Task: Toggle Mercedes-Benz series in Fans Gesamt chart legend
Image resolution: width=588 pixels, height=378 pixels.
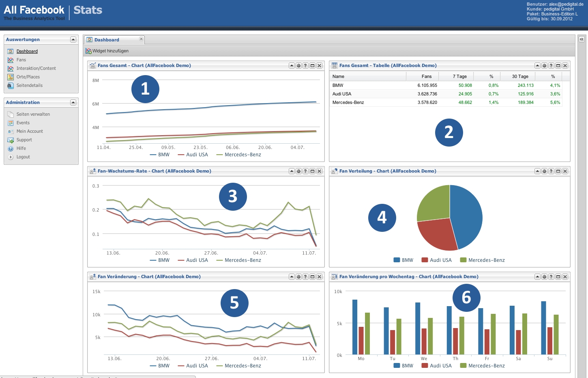Action: coord(239,155)
